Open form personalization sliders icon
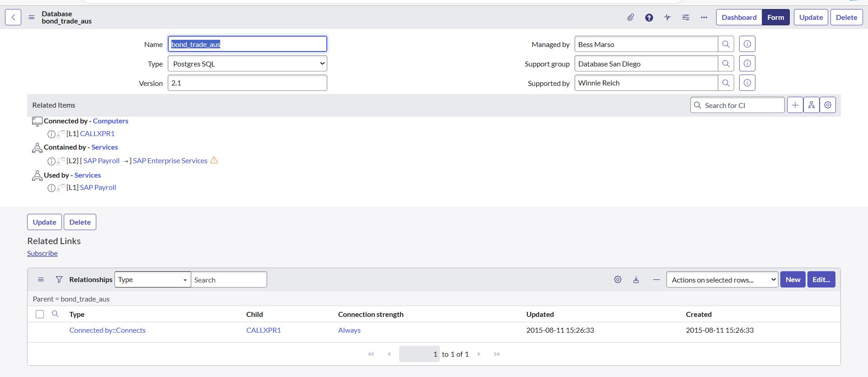Viewport: 868px width, 377px height. pos(686,17)
